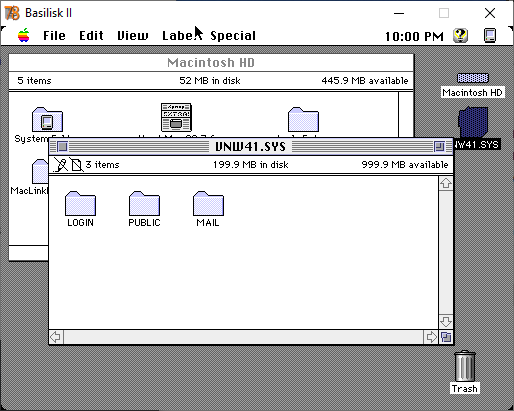
Task: Open the Edit menu
Action: click(x=91, y=35)
